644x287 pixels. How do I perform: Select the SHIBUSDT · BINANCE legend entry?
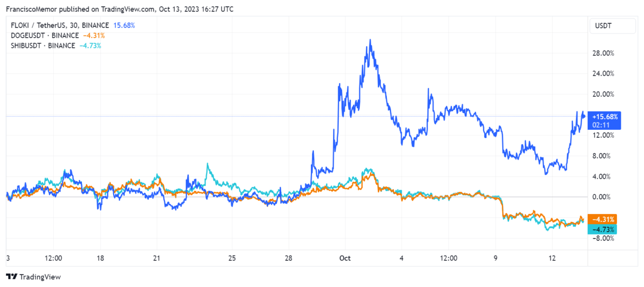43,46
